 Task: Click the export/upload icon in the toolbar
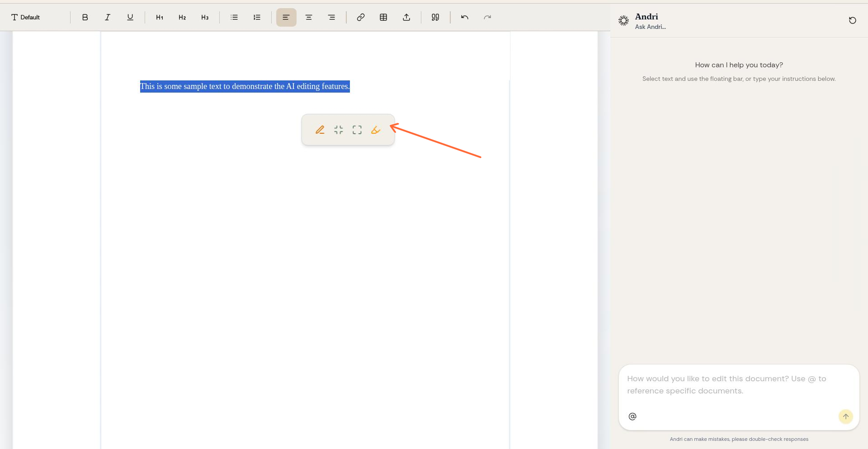tap(406, 17)
